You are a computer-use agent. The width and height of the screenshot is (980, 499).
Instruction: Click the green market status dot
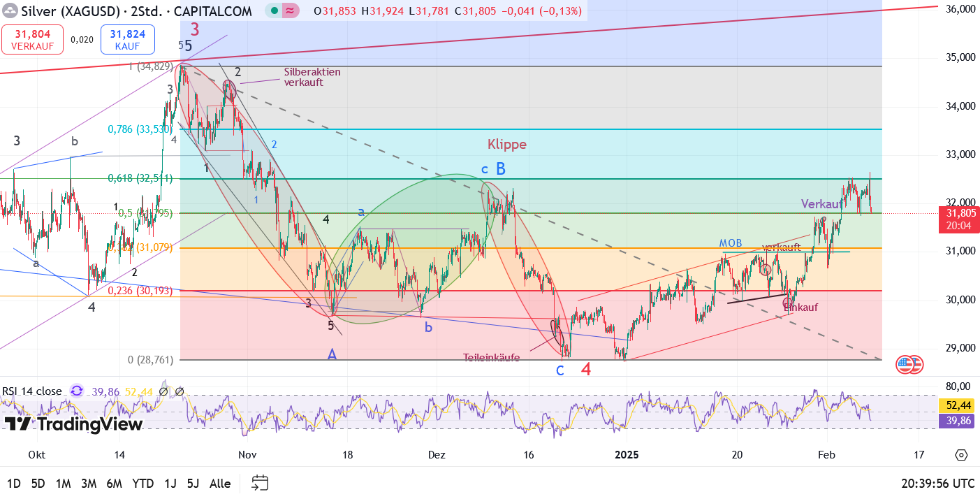274,11
